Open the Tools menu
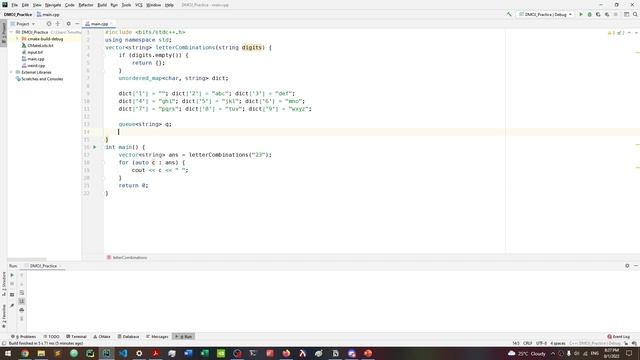640x360 pixels. pyautogui.click(x=126, y=5)
